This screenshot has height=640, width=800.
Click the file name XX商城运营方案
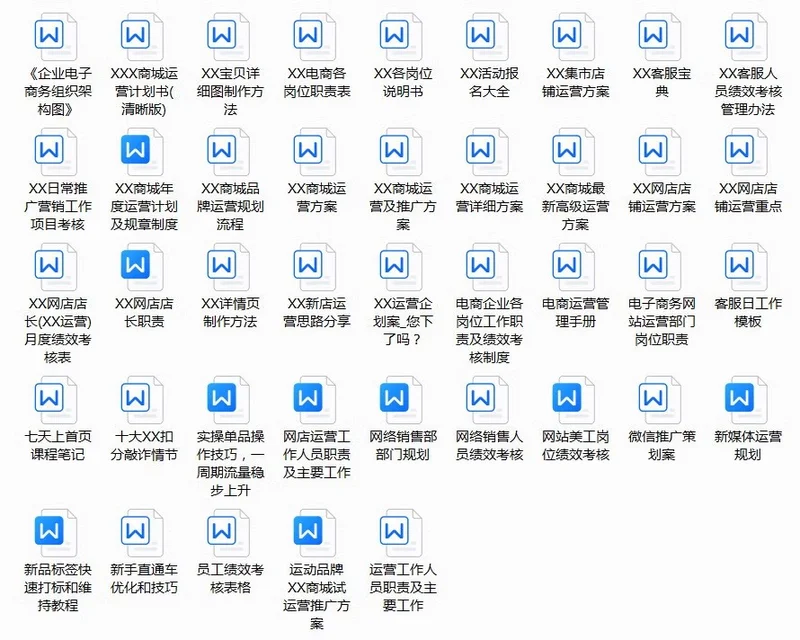(317, 198)
